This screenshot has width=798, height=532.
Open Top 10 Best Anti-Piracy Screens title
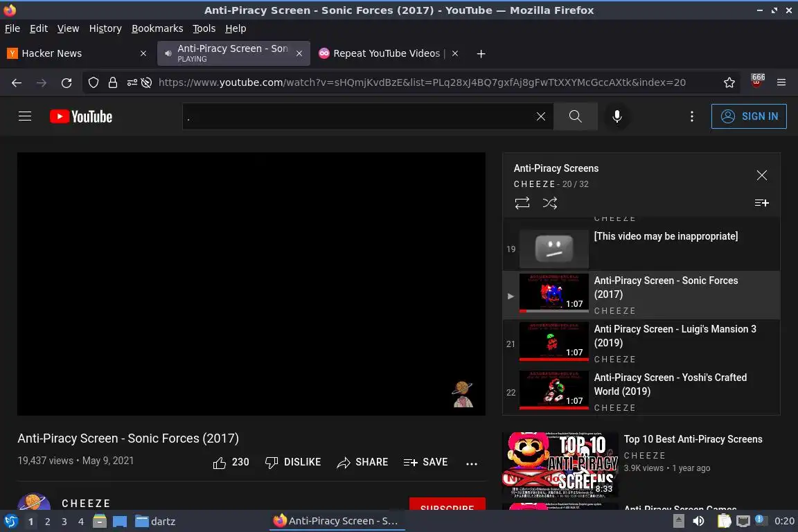pyautogui.click(x=693, y=439)
